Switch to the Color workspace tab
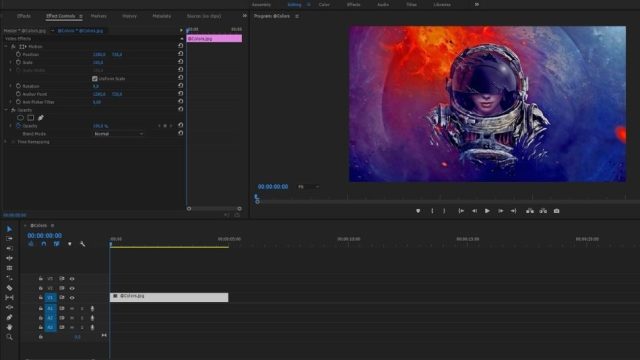 [x=324, y=4]
